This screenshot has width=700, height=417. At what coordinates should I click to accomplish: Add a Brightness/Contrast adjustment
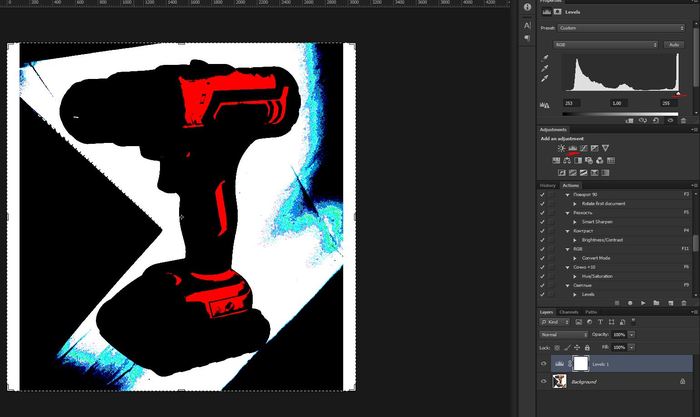tap(561, 148)
